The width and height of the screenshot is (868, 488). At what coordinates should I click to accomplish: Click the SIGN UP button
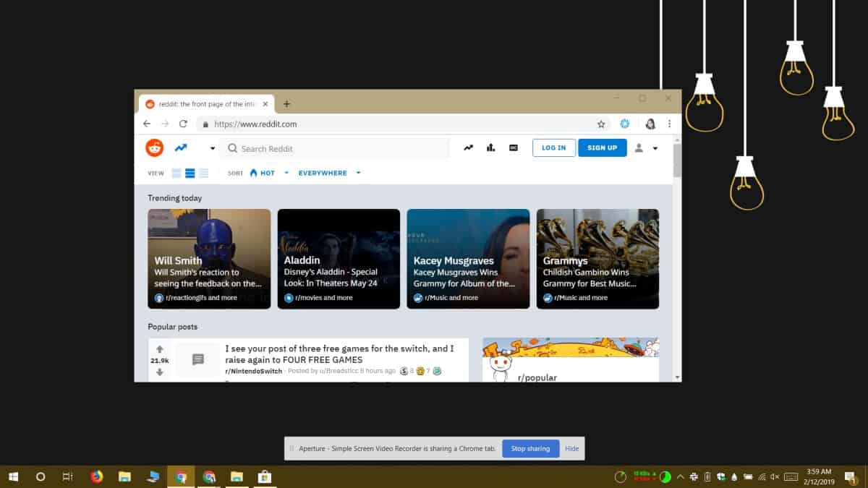pyautogui.click(x=603, y=148)
